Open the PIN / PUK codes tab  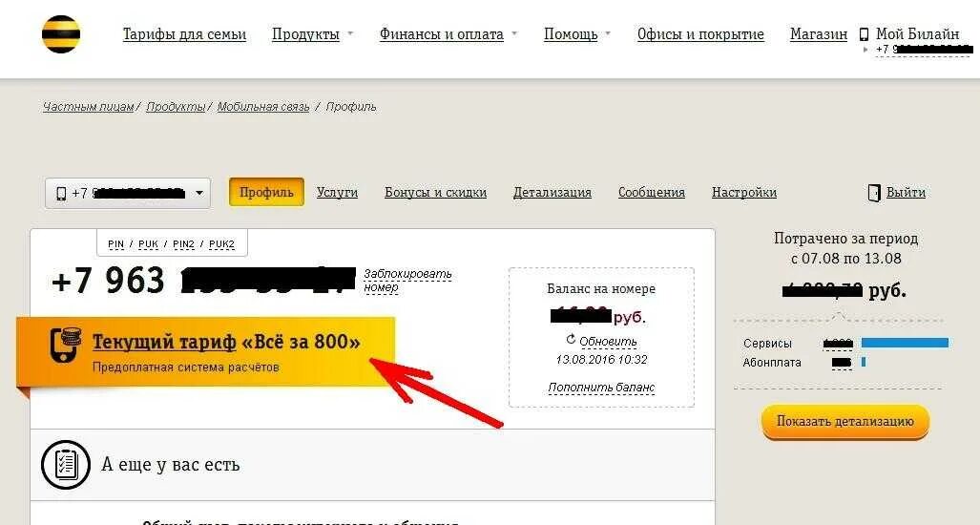pos(172,243)
